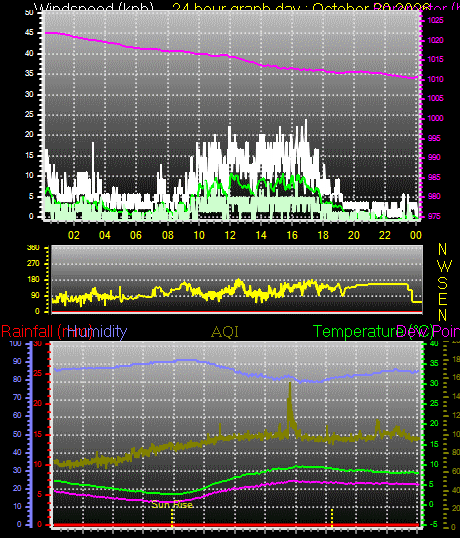The height and width of the screenshot is (538, 460).
Task: Click the tall AQI spike peak
Action: pyautogui.click(x=290, y=384)
